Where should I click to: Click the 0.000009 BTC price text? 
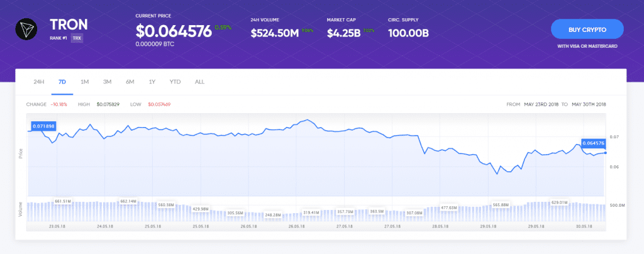[155, 43]
